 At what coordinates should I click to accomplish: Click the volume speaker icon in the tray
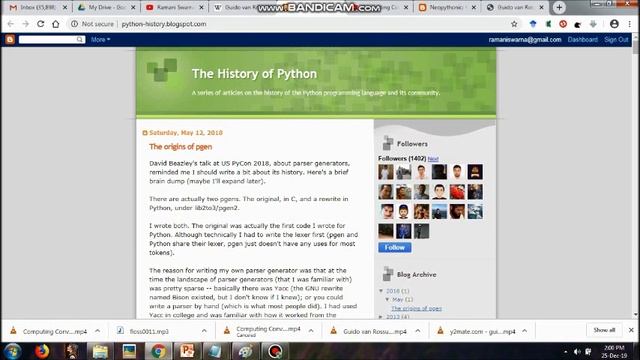[577, 351]
